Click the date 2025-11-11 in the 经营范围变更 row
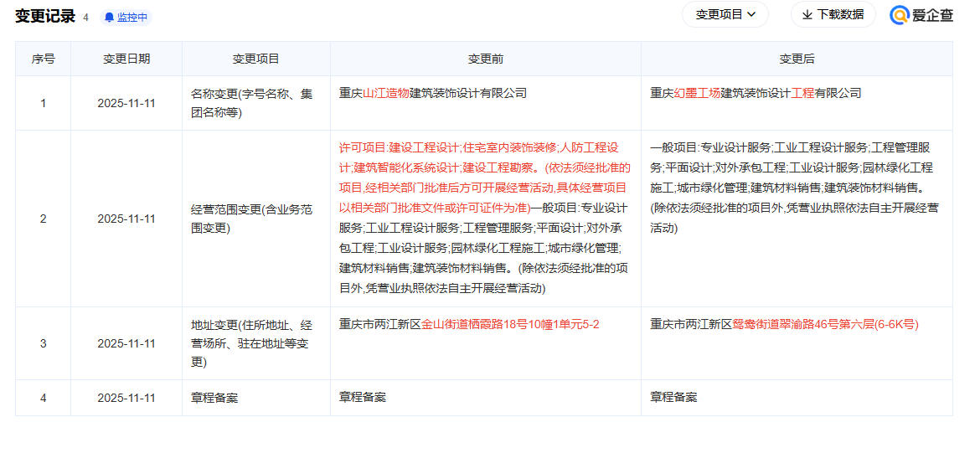 click(x=126, y=219)
